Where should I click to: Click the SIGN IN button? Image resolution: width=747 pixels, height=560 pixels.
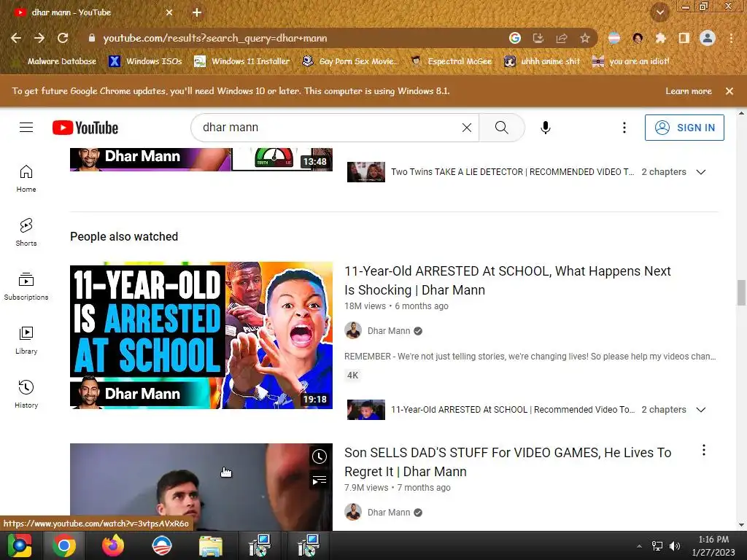click(x=684, y=128)
